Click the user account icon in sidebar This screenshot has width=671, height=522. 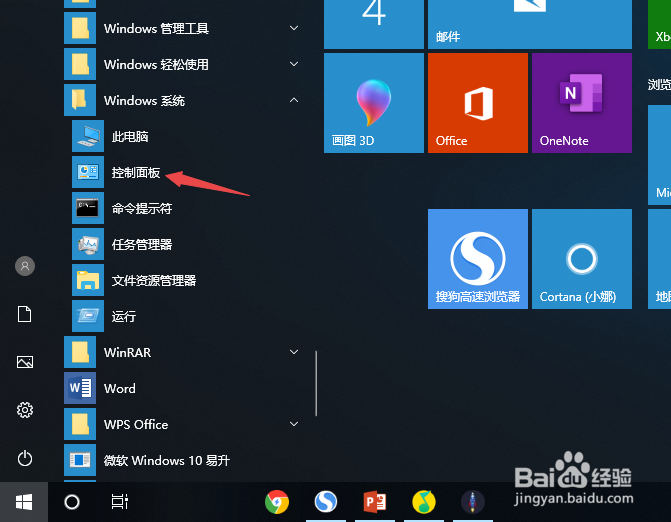click(25, 266)
